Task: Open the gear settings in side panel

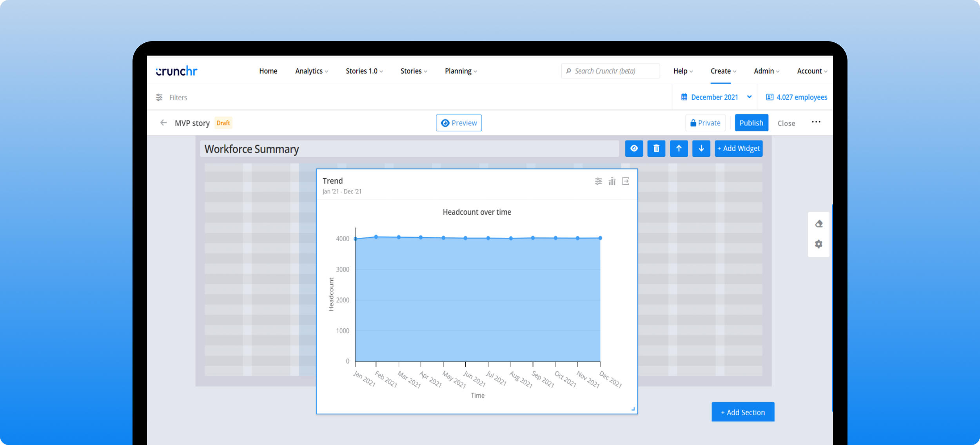Action: (818, 244)
